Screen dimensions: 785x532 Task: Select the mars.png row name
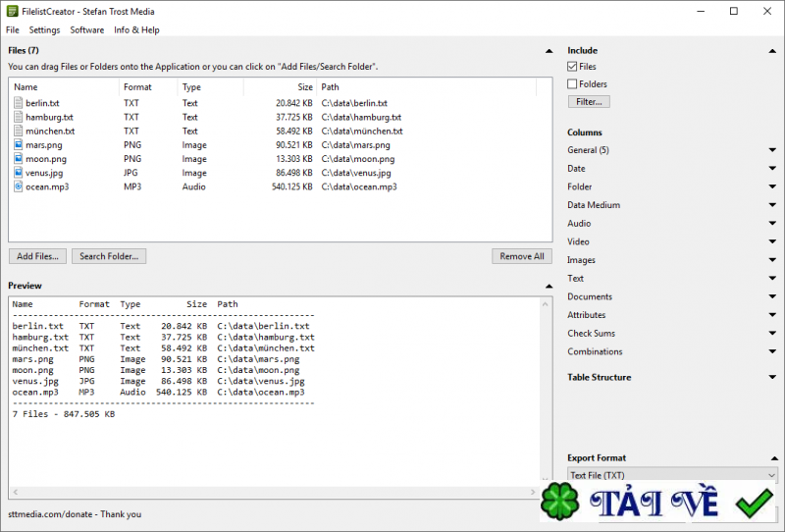pyautogui.click(x=44, y=144)
